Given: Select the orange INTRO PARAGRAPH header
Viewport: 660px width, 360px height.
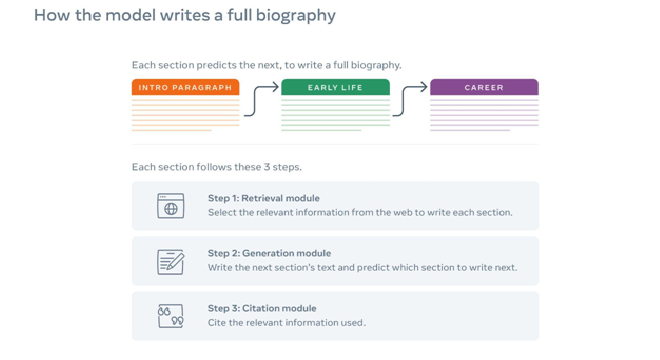Looking at the screenshot, I should click(x=185, y=87).
